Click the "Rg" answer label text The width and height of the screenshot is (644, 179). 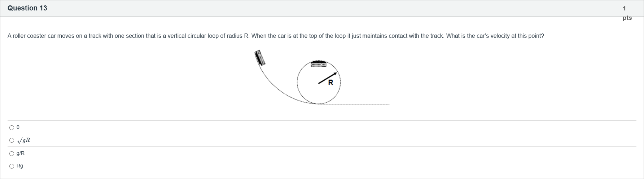(20, 166)
